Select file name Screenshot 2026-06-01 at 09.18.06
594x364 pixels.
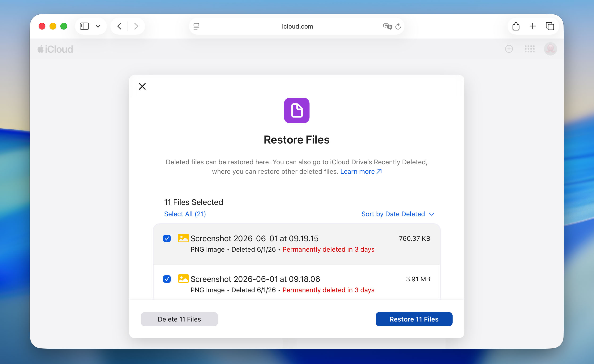pos(255,279)
